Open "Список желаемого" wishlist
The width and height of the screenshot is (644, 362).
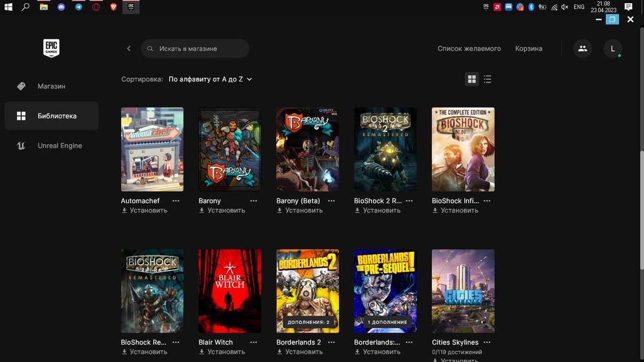tap(469, 48)
